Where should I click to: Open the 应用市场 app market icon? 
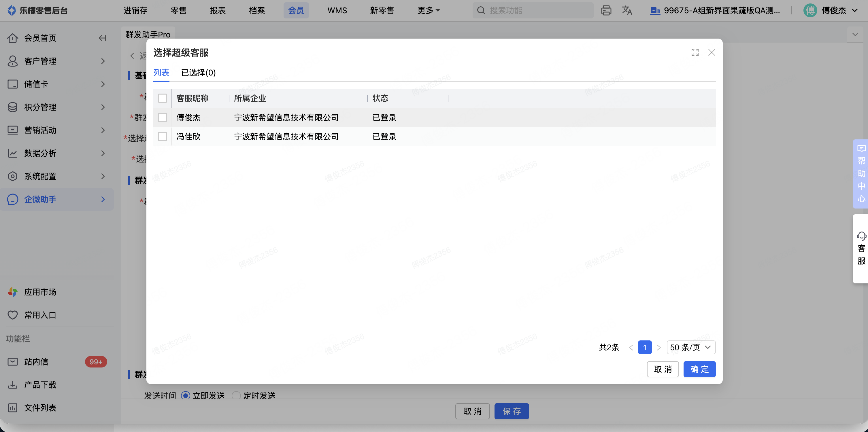[x=13, y=292]
